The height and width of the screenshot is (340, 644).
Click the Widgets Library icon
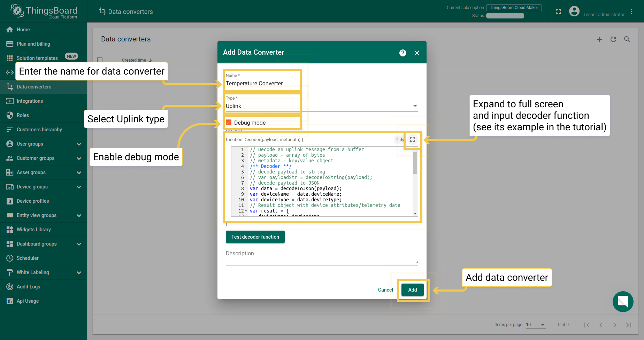10,230
